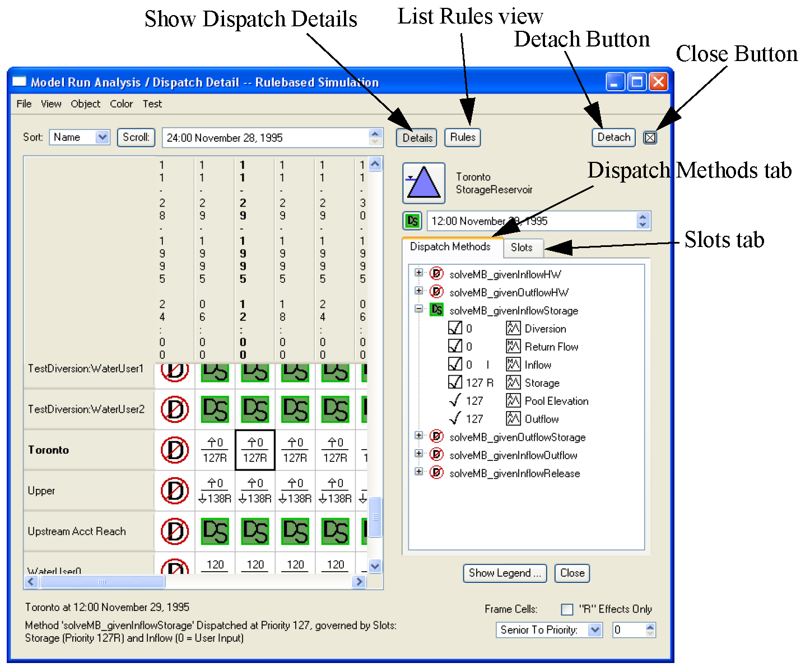Image resolution: width=810 pixels, height=672 pixels.
Task: Open the Object menu
Action: click(85, 104)
